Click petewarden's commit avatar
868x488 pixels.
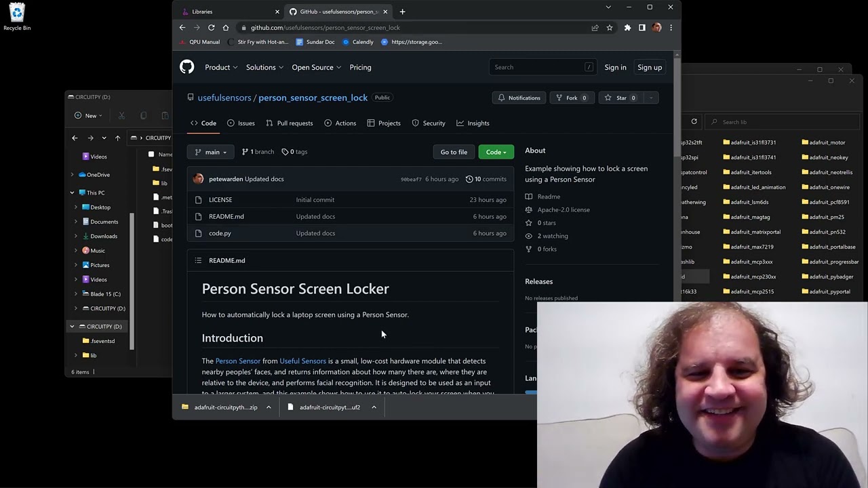click(198, 179)
